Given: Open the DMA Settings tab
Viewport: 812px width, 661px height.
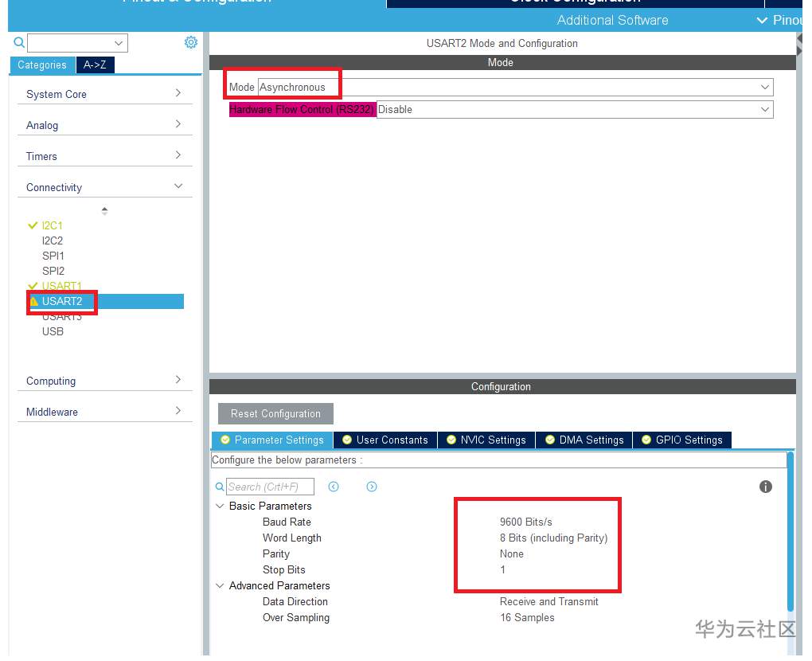Looking at the screenshot, I should pos(584,440).
